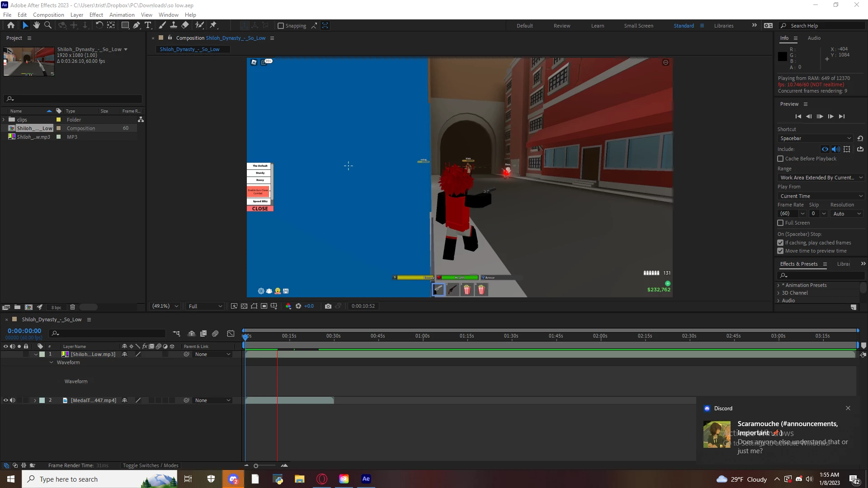Click the Take Snapshot camera icon
868x488 pixels.
(x=328, y=306)
